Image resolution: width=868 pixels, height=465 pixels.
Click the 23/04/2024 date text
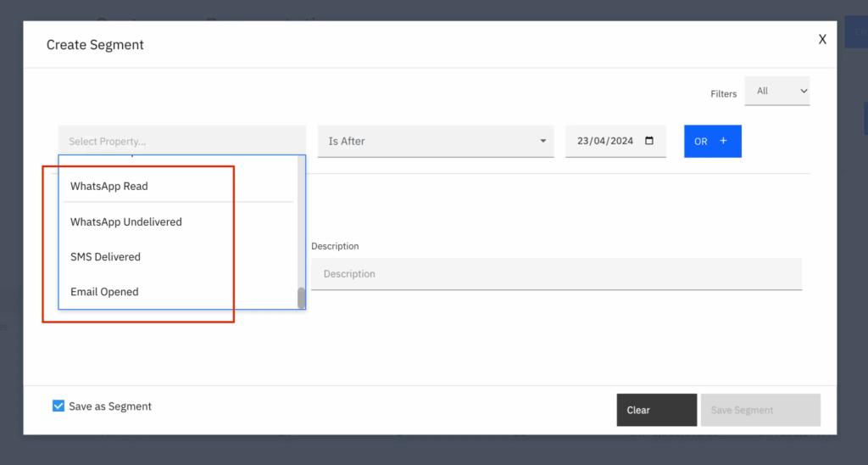pyautogui.click(x=605, y=141)
